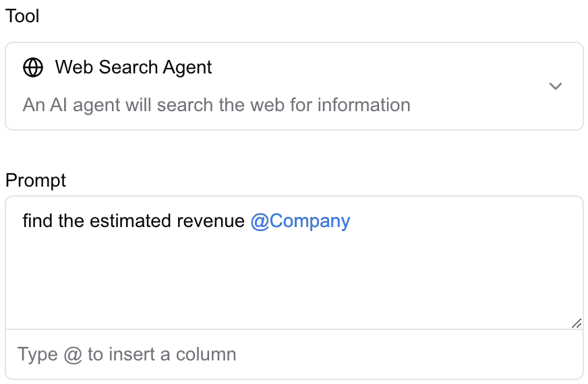This screenshot has height=384, width=588.
Task: Click the Tool field label
Action: click(22, 16)
